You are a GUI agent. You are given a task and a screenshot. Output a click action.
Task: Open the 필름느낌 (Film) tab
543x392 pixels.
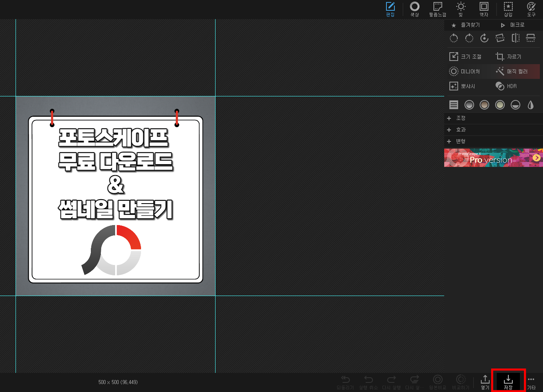[x=437, y=9]
